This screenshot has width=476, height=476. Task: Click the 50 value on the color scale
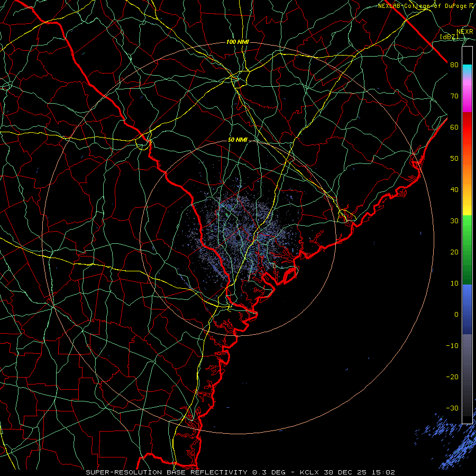tap(454, 159)
